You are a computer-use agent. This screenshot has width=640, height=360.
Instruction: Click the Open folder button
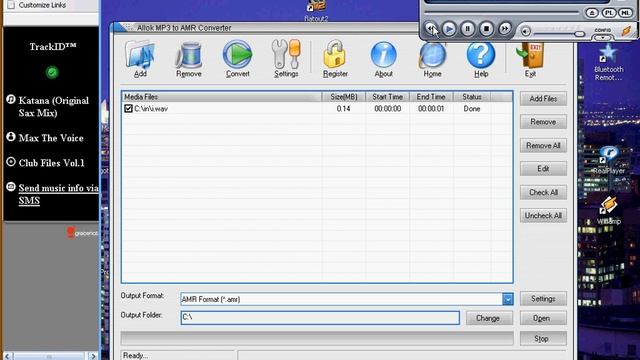543,318
